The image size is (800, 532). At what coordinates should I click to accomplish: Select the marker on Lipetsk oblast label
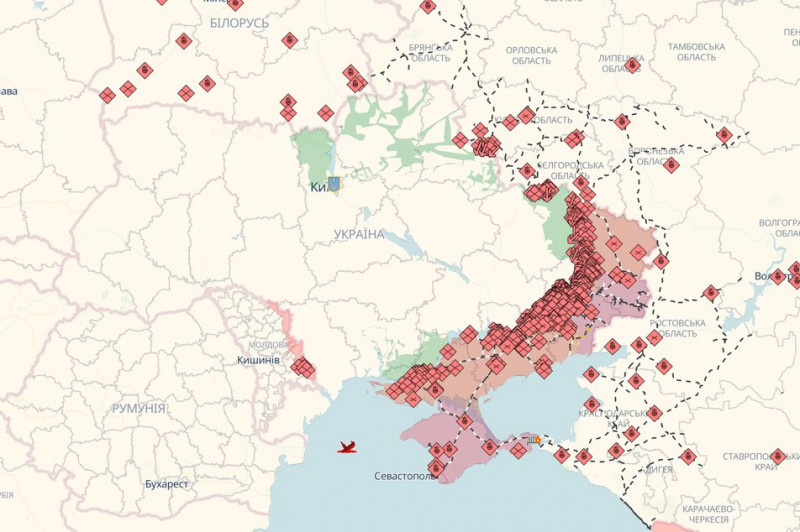pyautogui.click(x=632, y=64)
